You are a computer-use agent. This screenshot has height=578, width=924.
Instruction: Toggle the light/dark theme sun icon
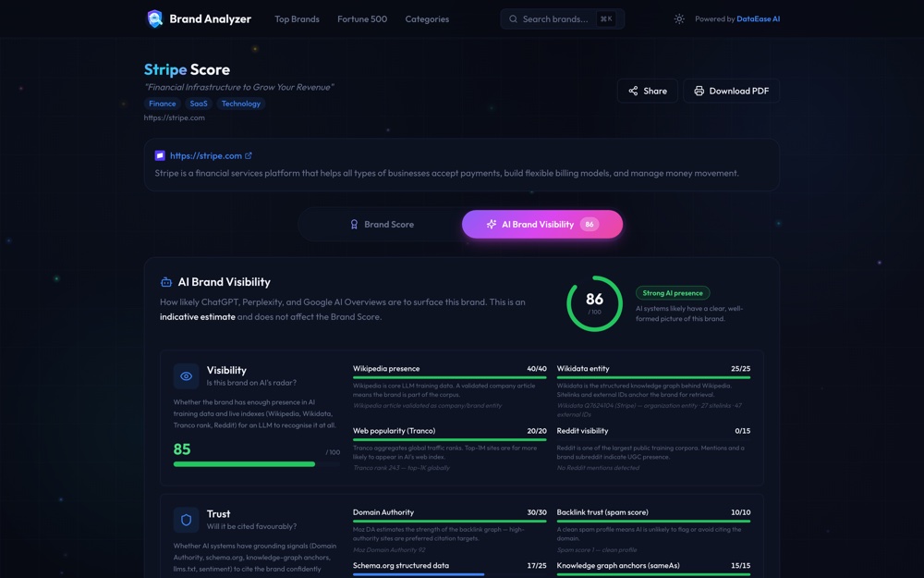(679, 18)
